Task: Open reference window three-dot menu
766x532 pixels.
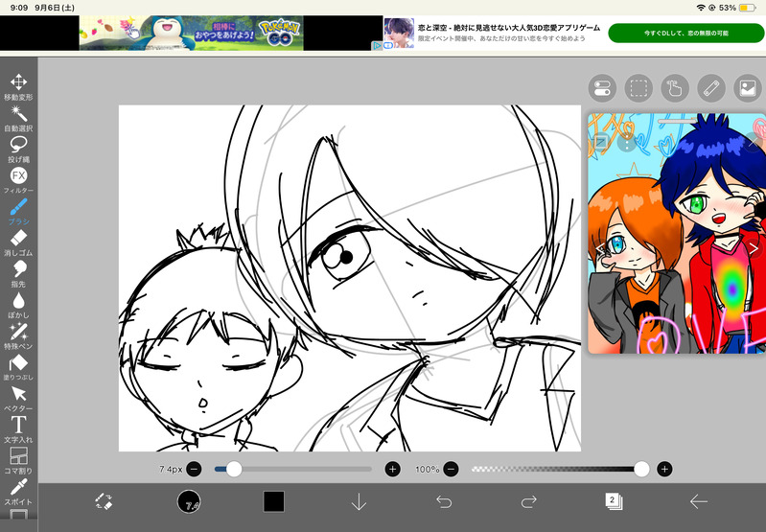Action: (x=627, y=143)
